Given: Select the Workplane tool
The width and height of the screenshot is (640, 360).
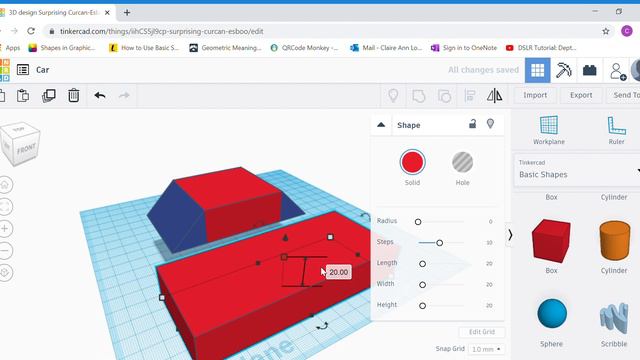Looking at the screenshot, I should 549,130.
